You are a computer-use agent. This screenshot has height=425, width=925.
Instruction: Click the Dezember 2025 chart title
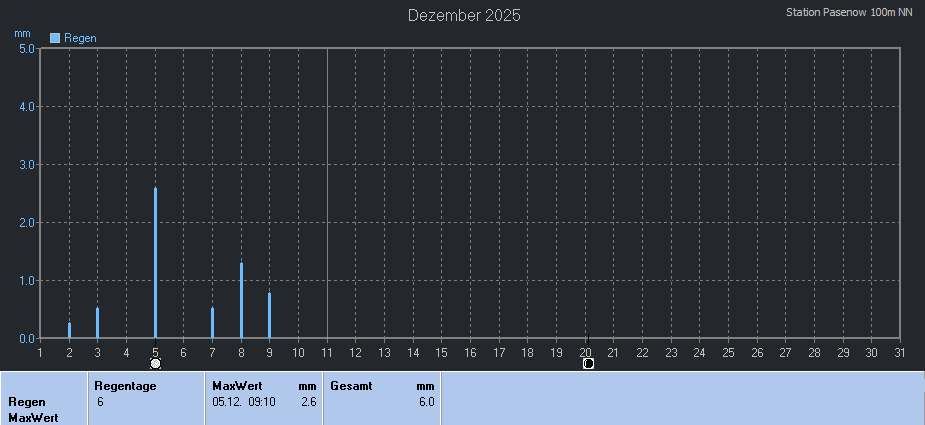(x=464, y=15)
